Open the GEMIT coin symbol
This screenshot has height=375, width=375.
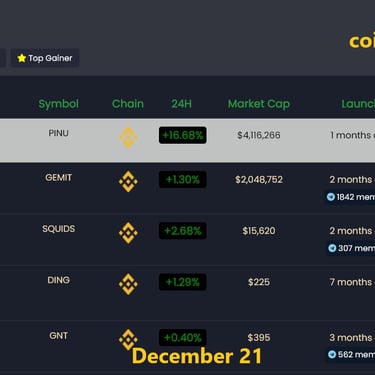point(59,178)
